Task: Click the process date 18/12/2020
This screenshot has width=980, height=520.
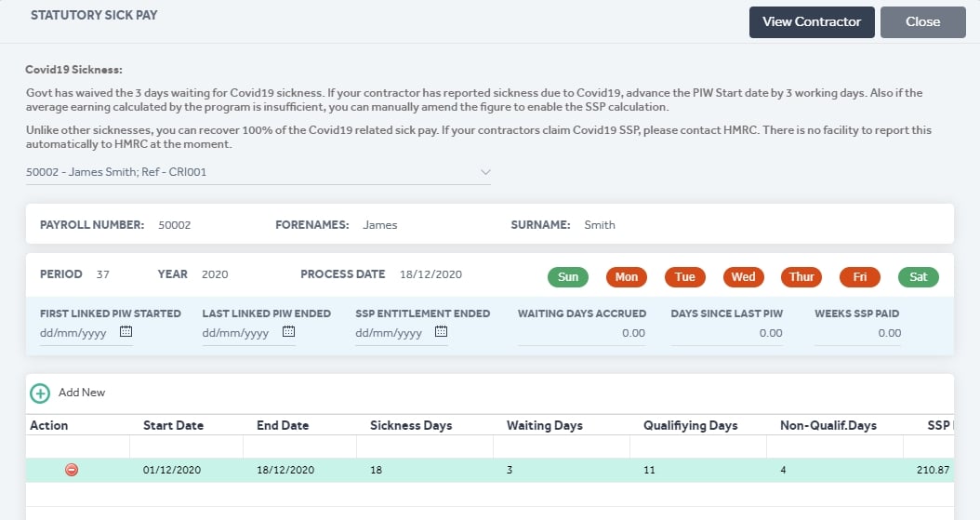Action: (430, 274)
